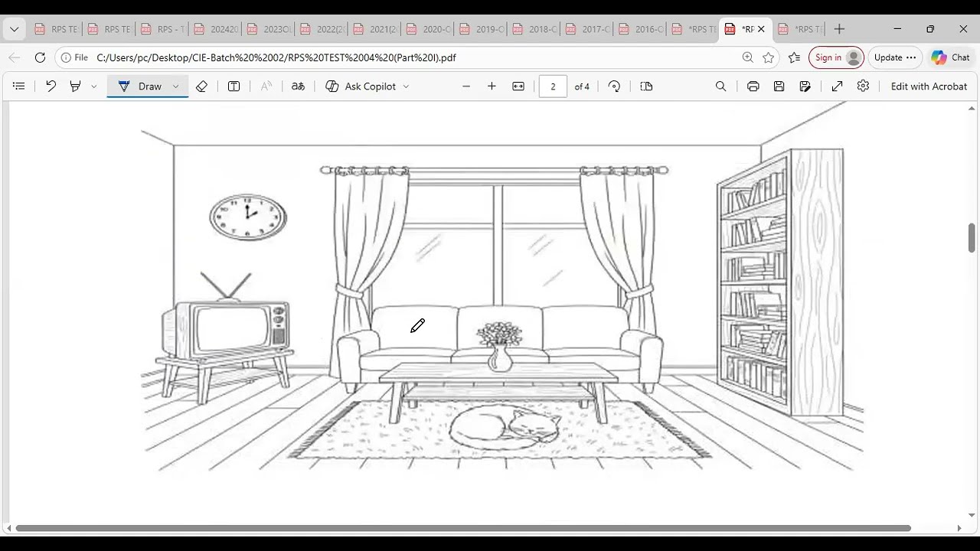This screenshot has height=551, width=980.
Task: Zoom in with the plus icon
Action: (492, 86)
